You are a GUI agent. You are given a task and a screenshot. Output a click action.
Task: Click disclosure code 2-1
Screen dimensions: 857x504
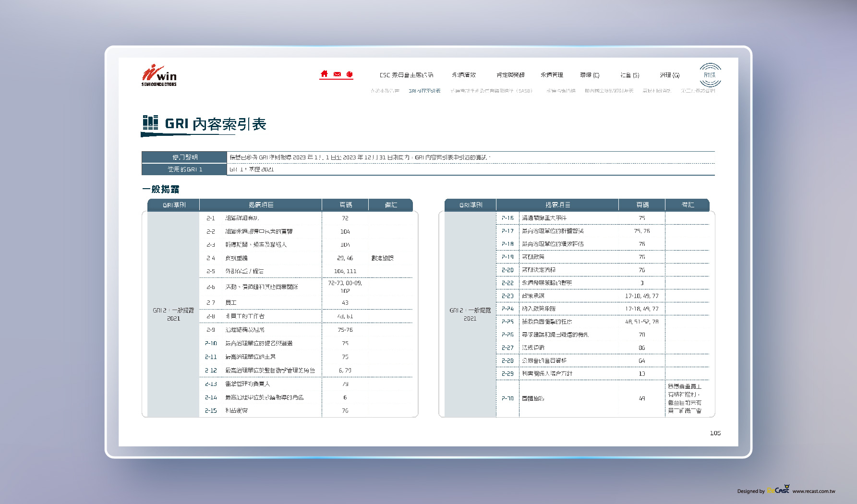211,218
